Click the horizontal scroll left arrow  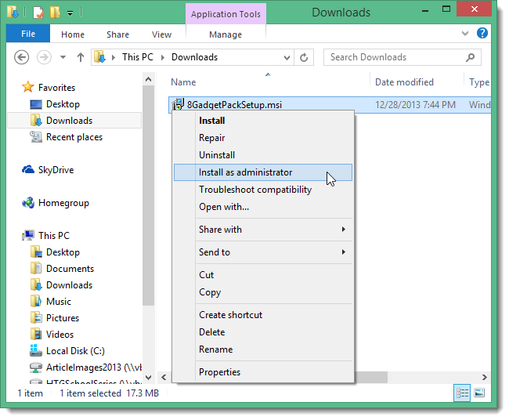pyautogui.click(x=164, y=378)
